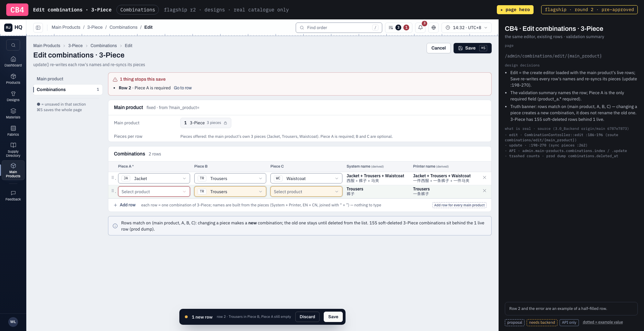Image resolution: width=644 pixels, height=331 pixels.
Task: Open the task queue counter icon
Action: tap(399, 27)
